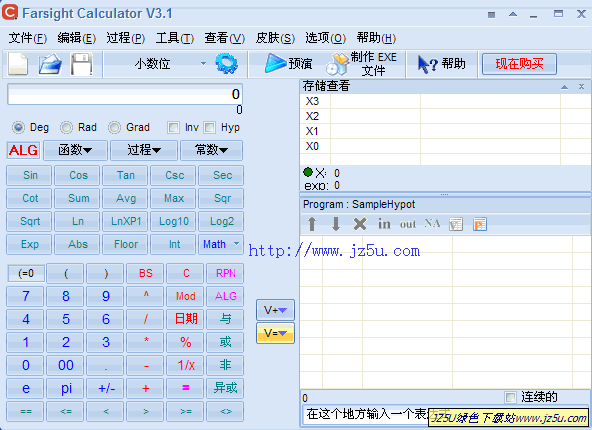This screenshot has width=592, height=430.
Task: Click the Log10 function button
Action: click(173, 221)
